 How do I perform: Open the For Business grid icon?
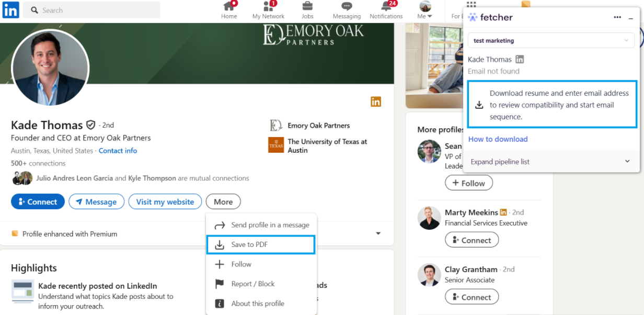(x=471, y=5)
